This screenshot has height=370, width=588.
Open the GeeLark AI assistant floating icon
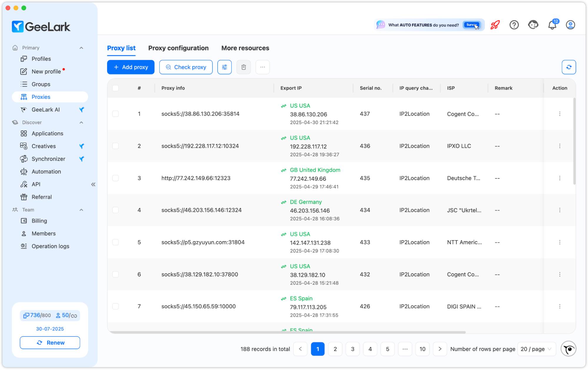(568, 349)
